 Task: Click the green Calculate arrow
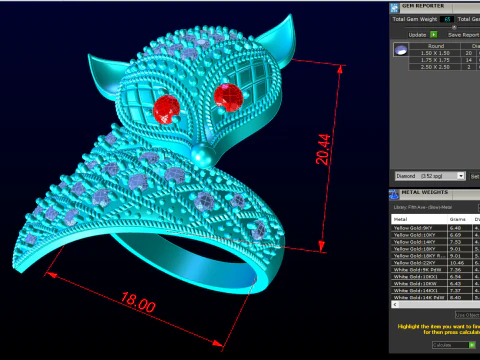[x=472, y=345]
